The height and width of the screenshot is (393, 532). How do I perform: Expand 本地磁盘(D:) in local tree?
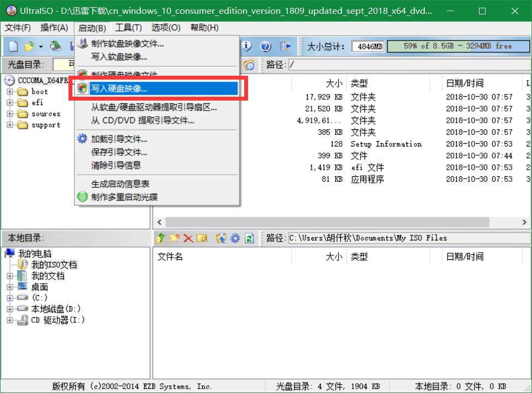(9, 309)
